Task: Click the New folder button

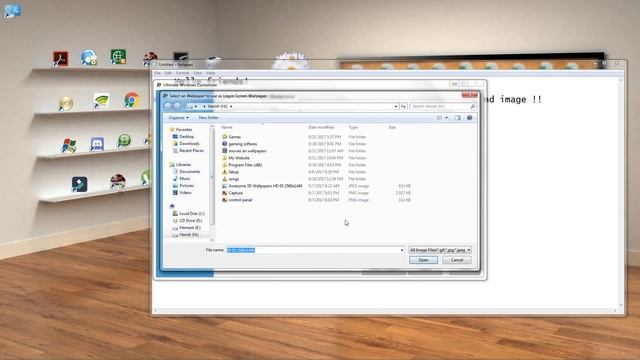Action: pyautogui.click(x=208, y=118)
